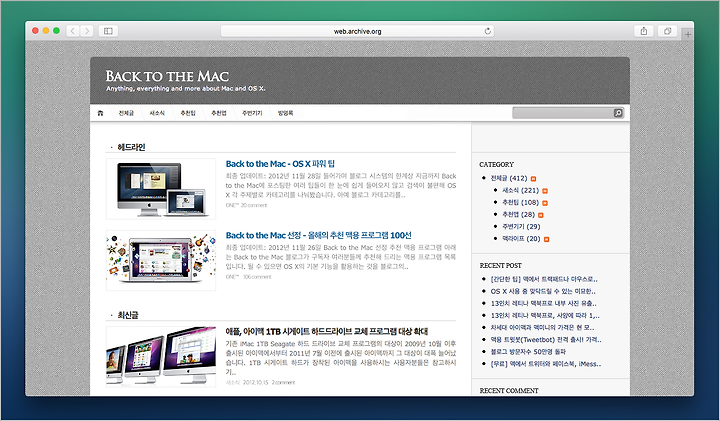Go forward with Safari's forward arrow
720x421 pixels.
click(x=87, y=31)
